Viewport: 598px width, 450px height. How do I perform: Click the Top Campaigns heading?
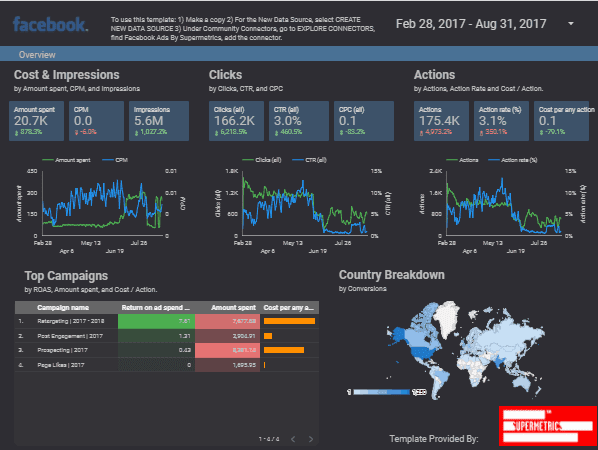point(66,276)
